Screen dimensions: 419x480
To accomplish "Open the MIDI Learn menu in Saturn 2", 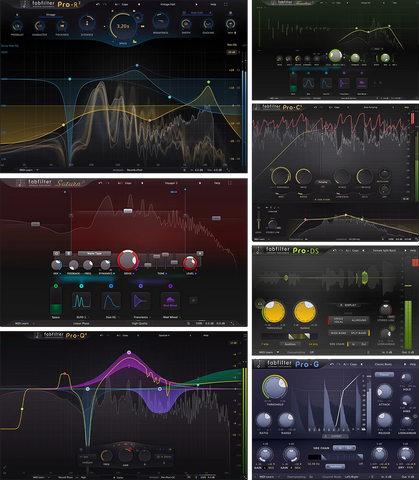I will point(24,323).
